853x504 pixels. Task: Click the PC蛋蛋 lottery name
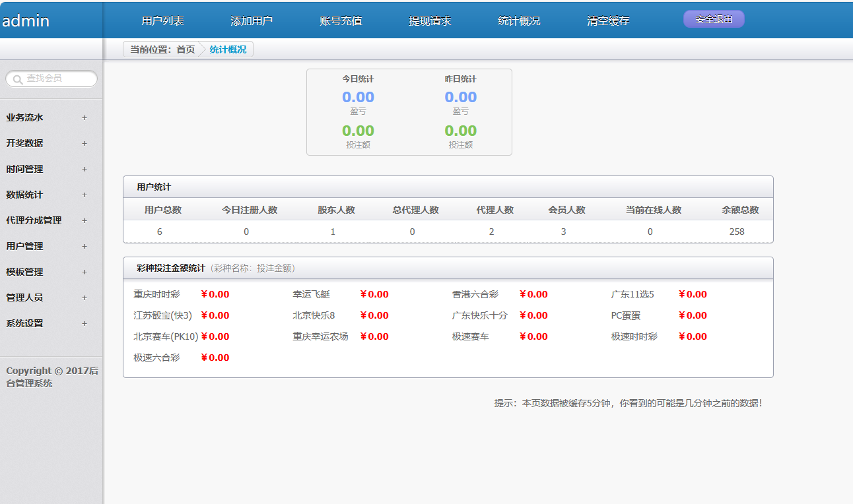[x=626, y=315]
